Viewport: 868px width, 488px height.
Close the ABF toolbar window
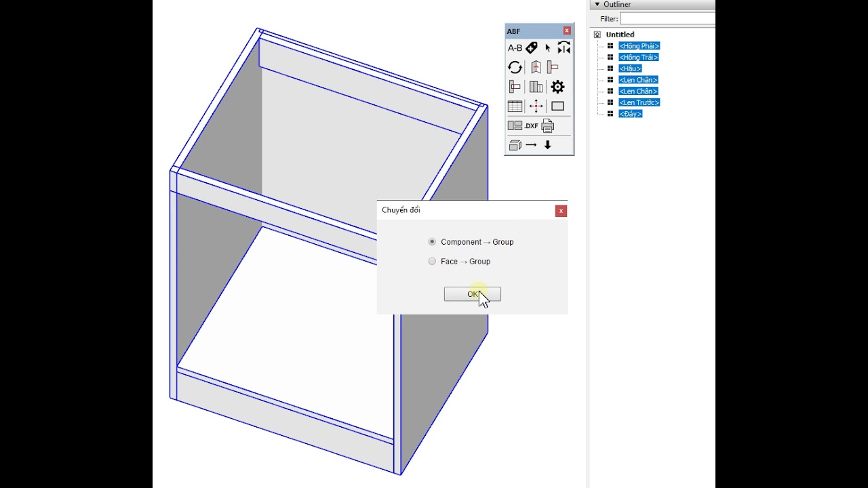coord(567,30)
